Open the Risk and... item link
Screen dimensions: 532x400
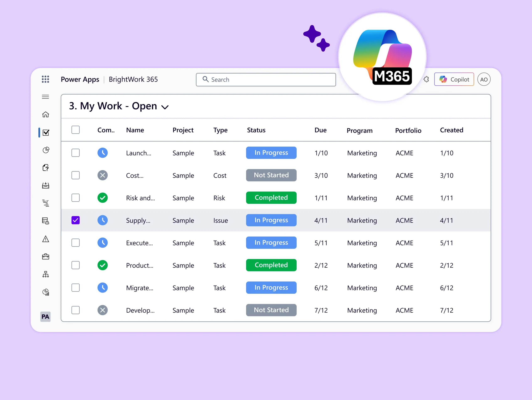[x=140, y=198]
